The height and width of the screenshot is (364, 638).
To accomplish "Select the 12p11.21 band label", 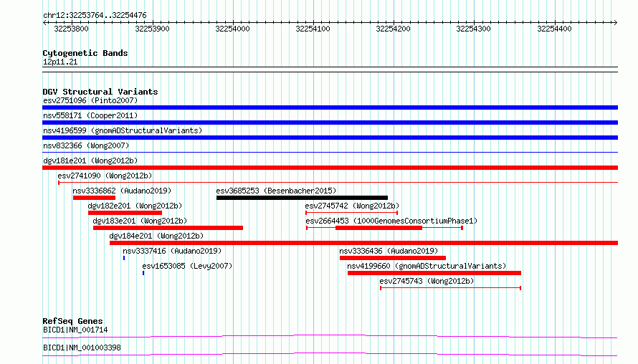I will click(60, 62).
